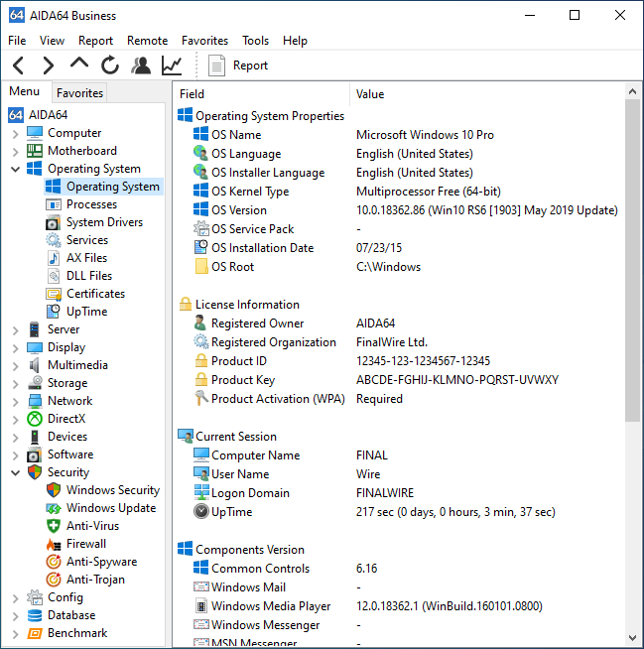Switch to the Favorites tab
Image resolution: width=644 pixels, height=649 pixels.
(79, 93)
